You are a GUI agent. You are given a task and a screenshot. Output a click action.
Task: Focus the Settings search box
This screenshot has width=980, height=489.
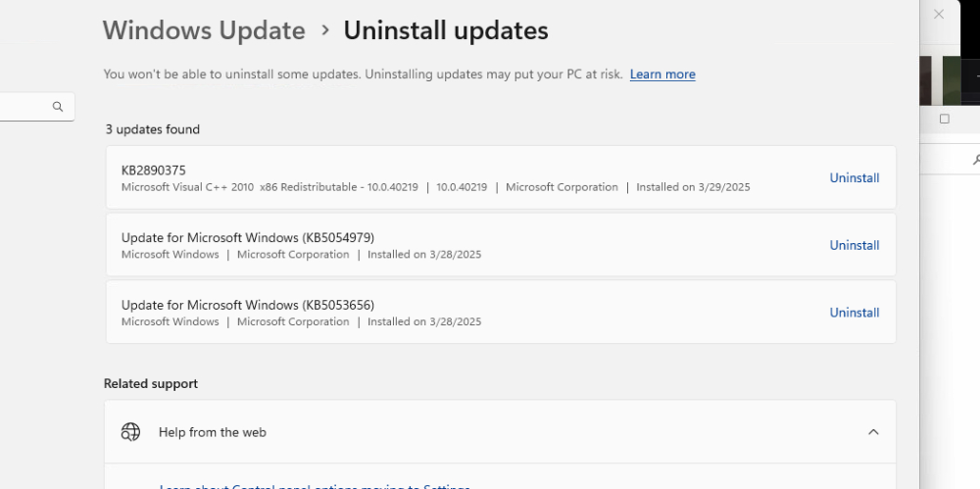24,107
